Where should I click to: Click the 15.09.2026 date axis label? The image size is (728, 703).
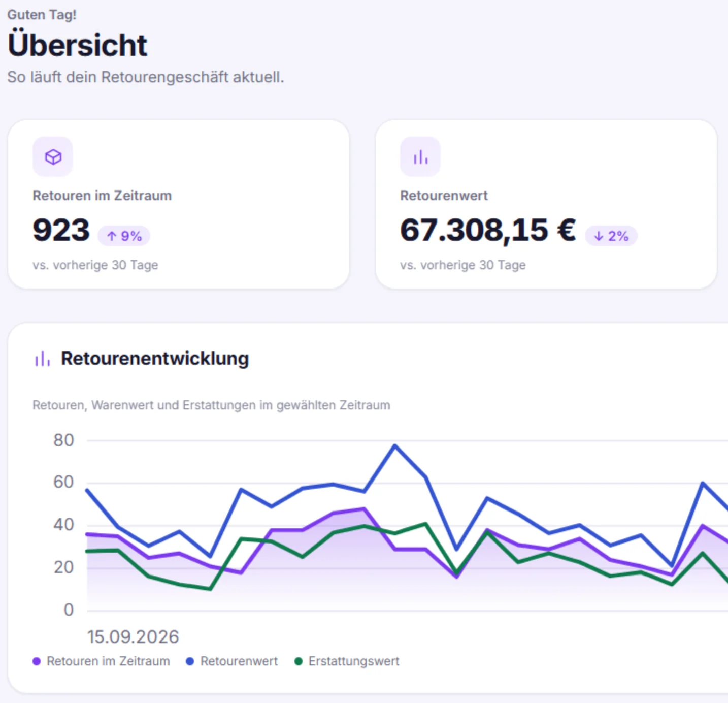pos(133,637)
